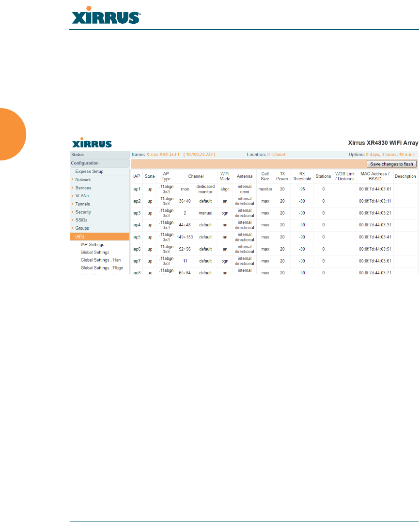420x522 pixels.
Task: Click the uptime value text
Action: pyautogui.click(x=390, y=155)
